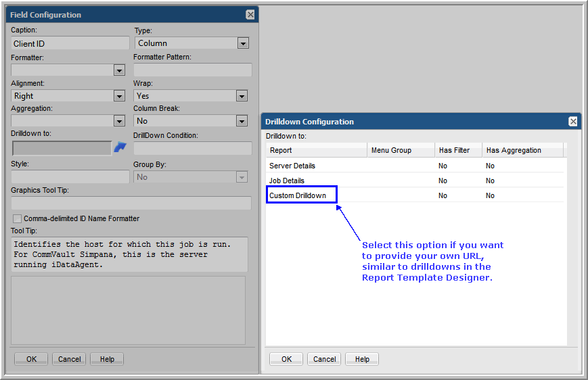Screen dimensions: 588x380
Task: Click the blue Drilldown arrow icon
Action: 120,147
